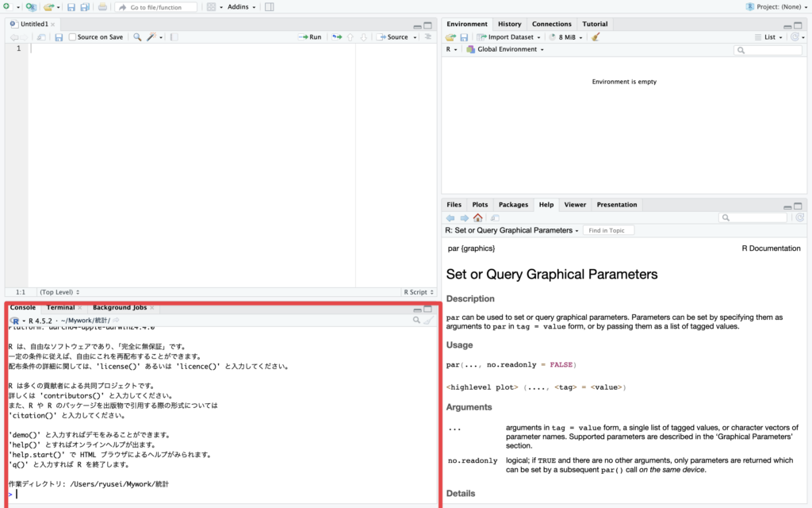Switch to the Packages tab
Image resolution: width=812 pixels, height=508 pixels.
513,205
